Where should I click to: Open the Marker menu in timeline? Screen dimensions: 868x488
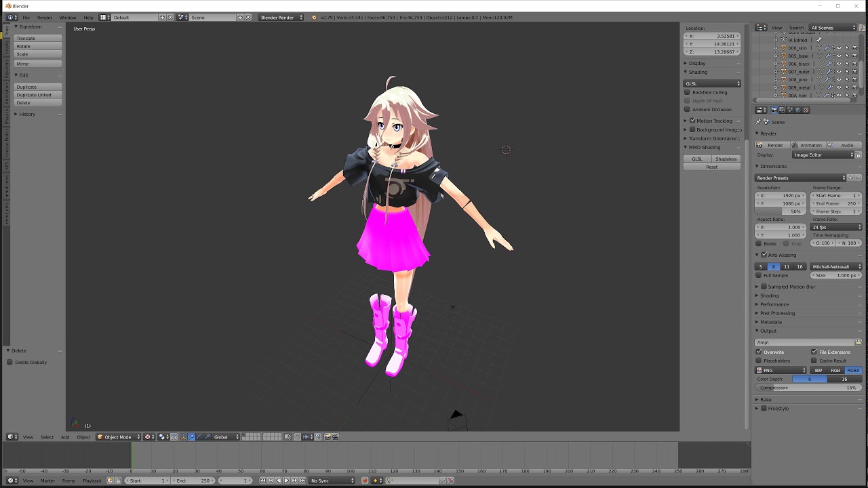point(47,481)
